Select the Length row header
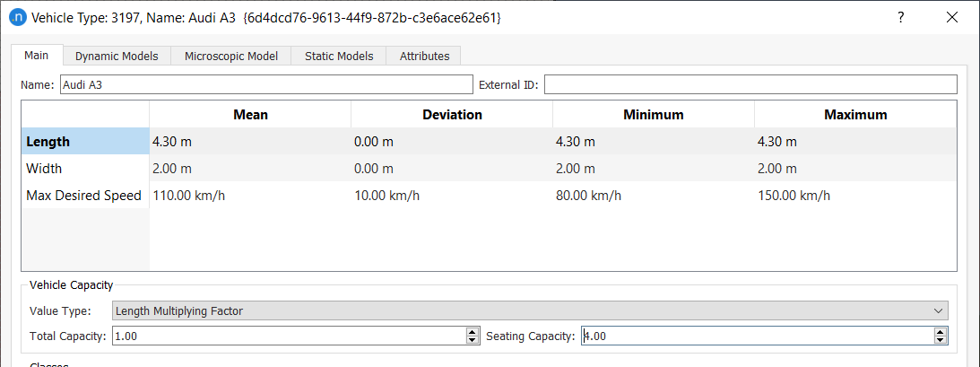Viewport: 980px width, 367px height. click(85, 142)
